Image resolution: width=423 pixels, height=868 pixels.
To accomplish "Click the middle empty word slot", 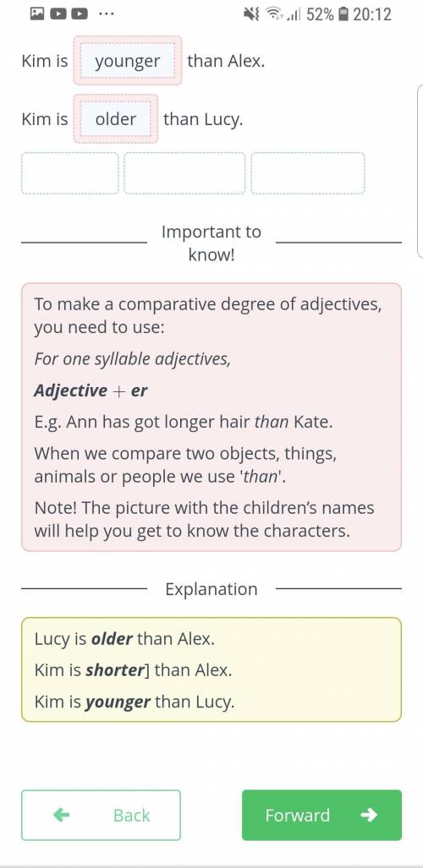I will (184, 173).
